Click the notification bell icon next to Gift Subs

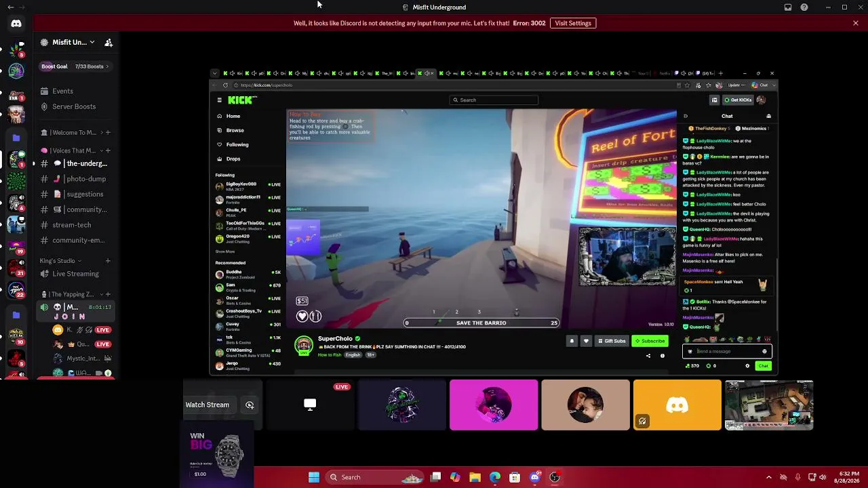572,341
